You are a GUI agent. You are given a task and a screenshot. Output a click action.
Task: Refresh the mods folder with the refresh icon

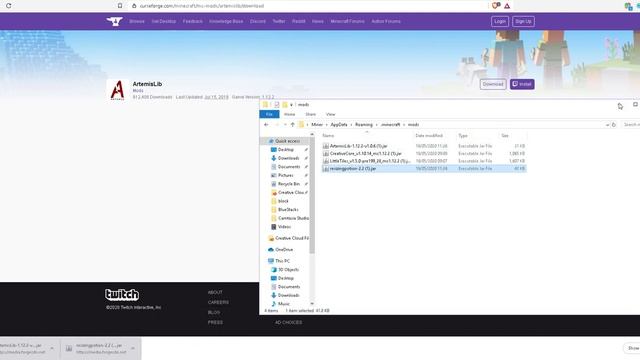point(613,124)
